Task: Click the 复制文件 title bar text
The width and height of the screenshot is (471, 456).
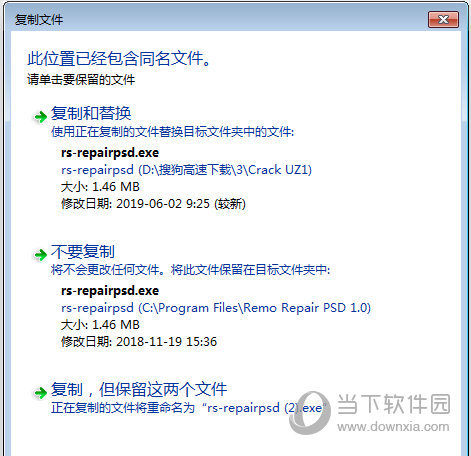Action: point(39,20)
